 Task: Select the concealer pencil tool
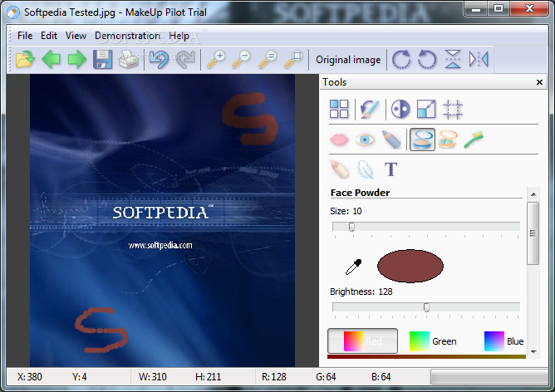pyautogui.click(x=339, y=169)
